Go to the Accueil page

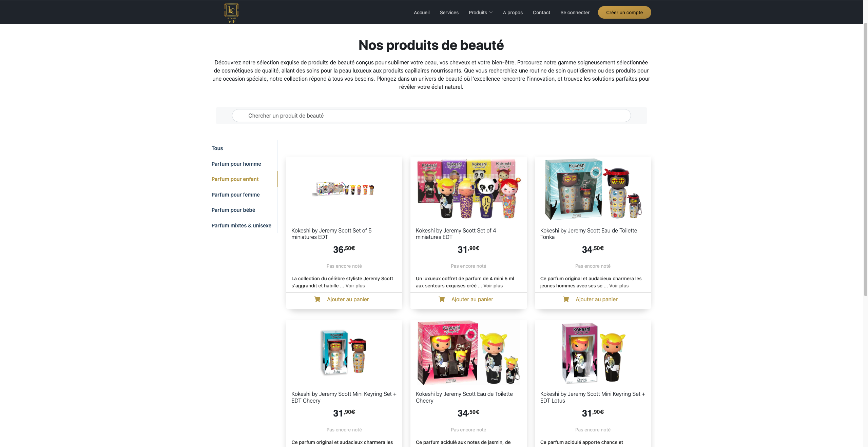pos(422,13)
